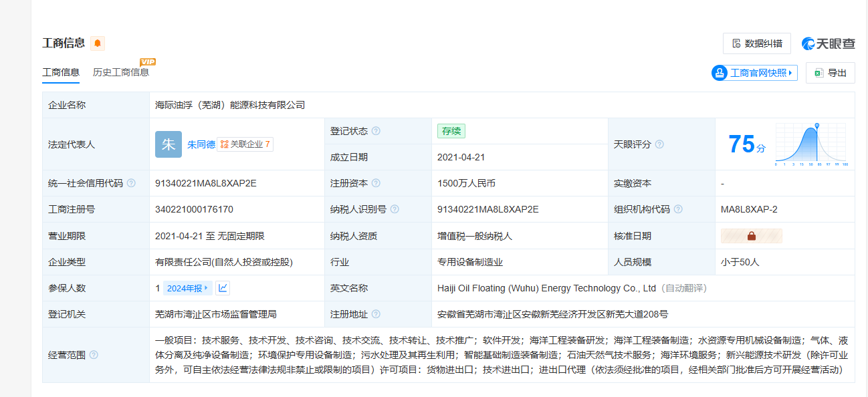Click establishment date 2021-04-21
Screen dimensions: 868x397
pyautogui.click(x=461, y=157)
